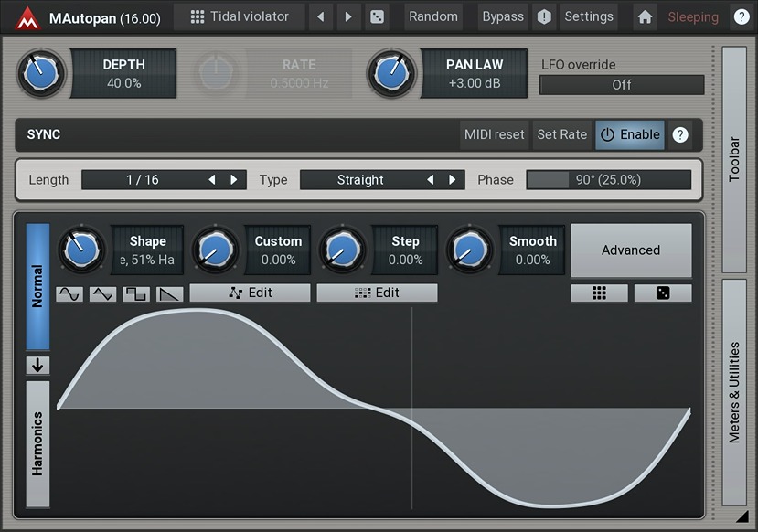Open the Length 1/16 selector
Image resolution: width=758 pixels, height=532 pixels.
[x=144, y=180]
